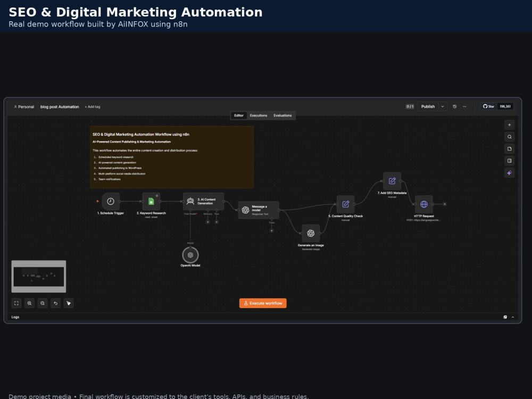This screenshot has width=532, height=399.
Task: Open the Generate an image node
Action: (x=311, y=233)
